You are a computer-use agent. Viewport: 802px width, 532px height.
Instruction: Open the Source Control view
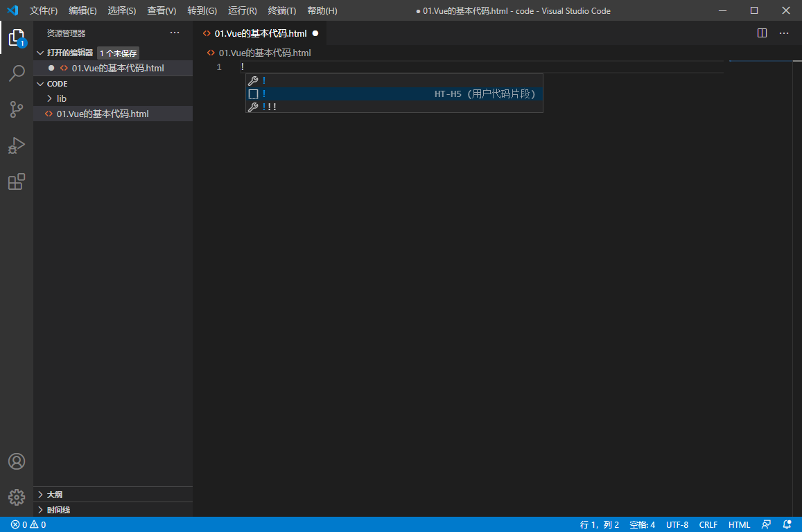tap(17, 109)
